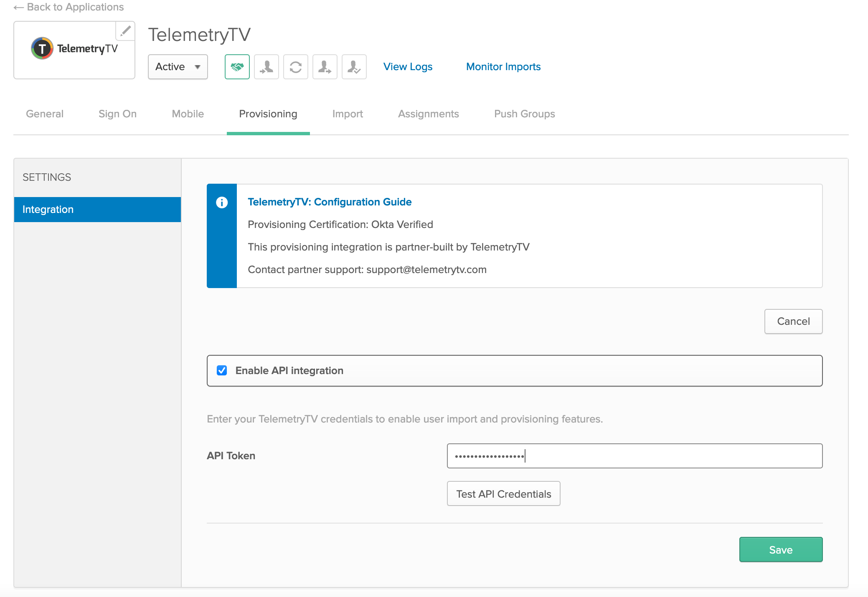This screenshot has width=868, height=597.
Task: Click the import users icon
Action: (x=266, y=67)
